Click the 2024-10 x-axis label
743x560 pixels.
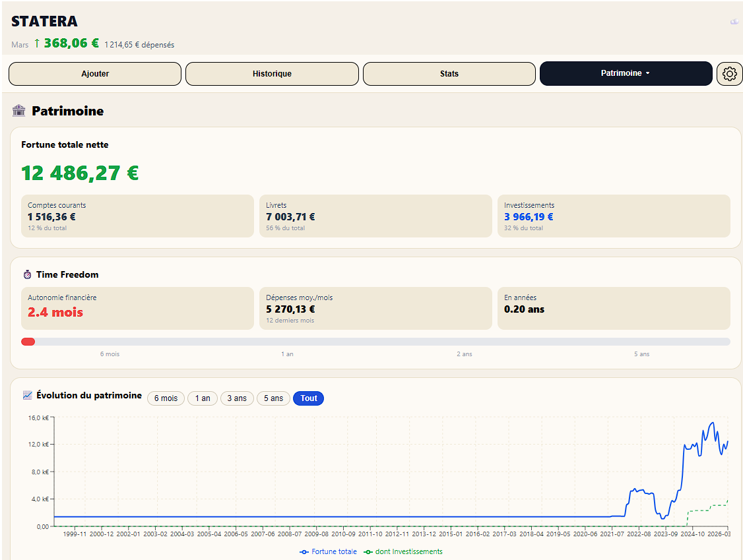[693, 534]
